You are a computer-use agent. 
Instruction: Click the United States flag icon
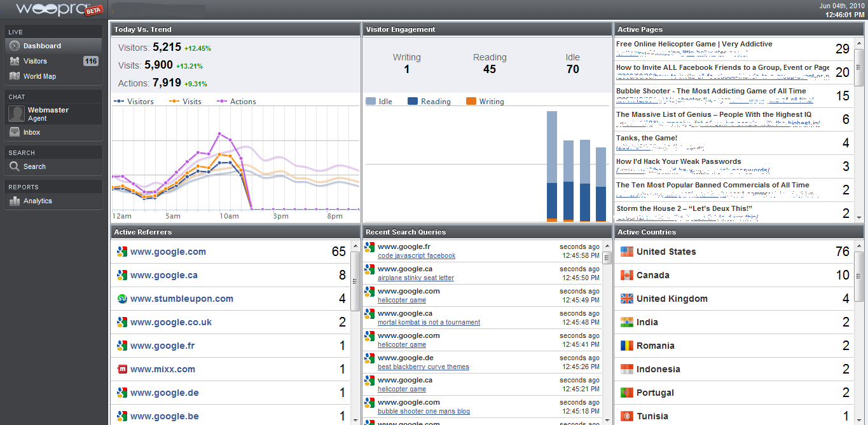coord(627,252)
